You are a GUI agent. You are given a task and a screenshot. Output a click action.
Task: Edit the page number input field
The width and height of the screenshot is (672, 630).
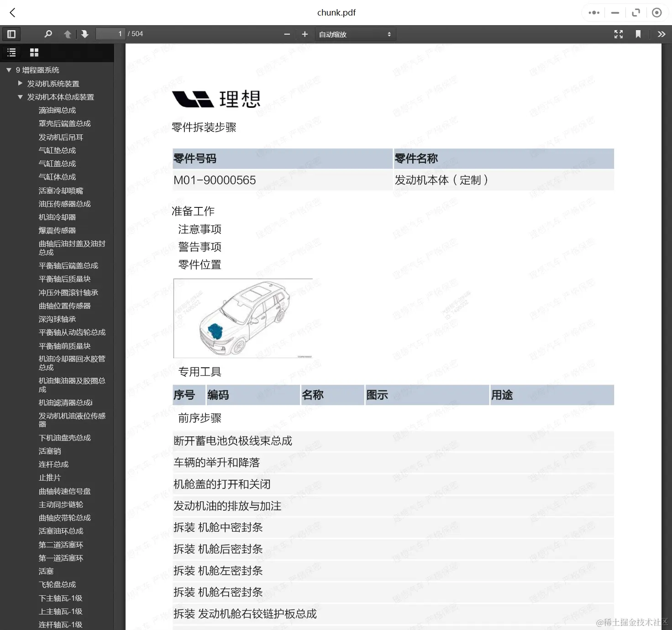tap(110, 34)
